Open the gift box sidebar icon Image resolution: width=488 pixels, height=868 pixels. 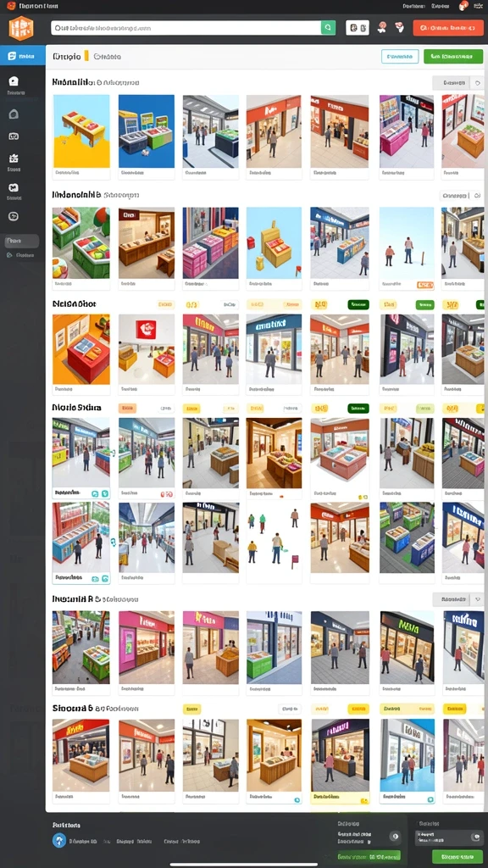14,159
